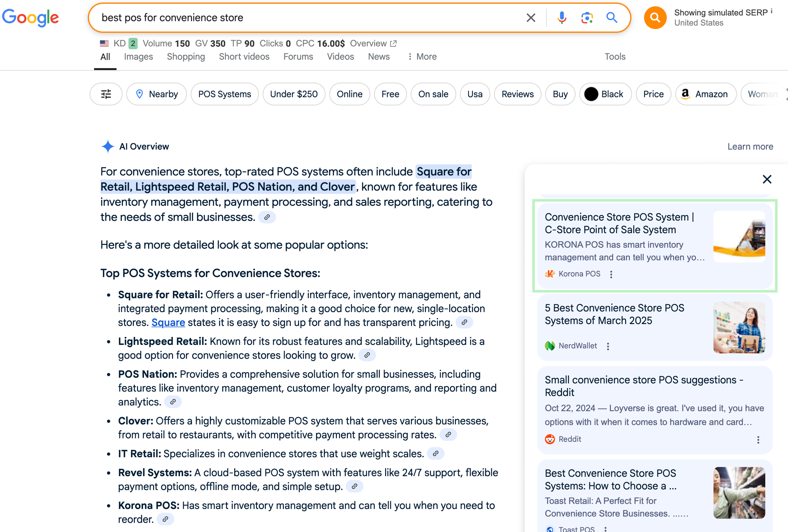Click the voice search microphone icon
Viewport: 788px width, 532px height.
pyautogui.click(x=562, y=18)
